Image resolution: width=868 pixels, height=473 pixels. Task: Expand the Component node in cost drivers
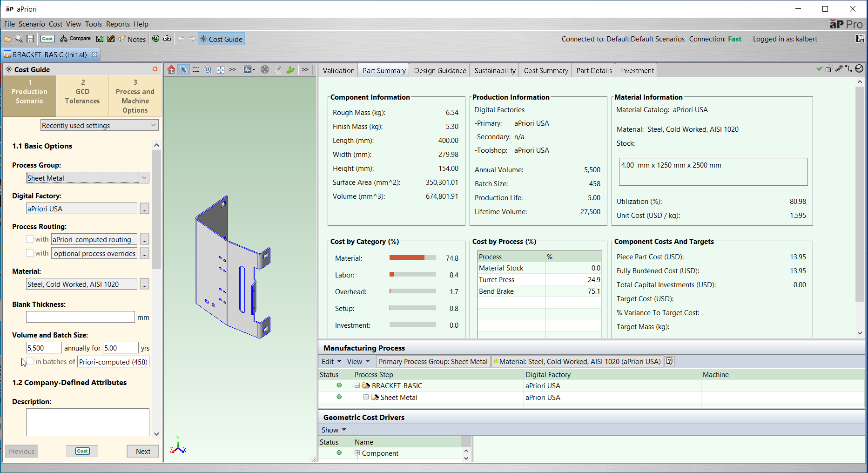pos(357,453)
